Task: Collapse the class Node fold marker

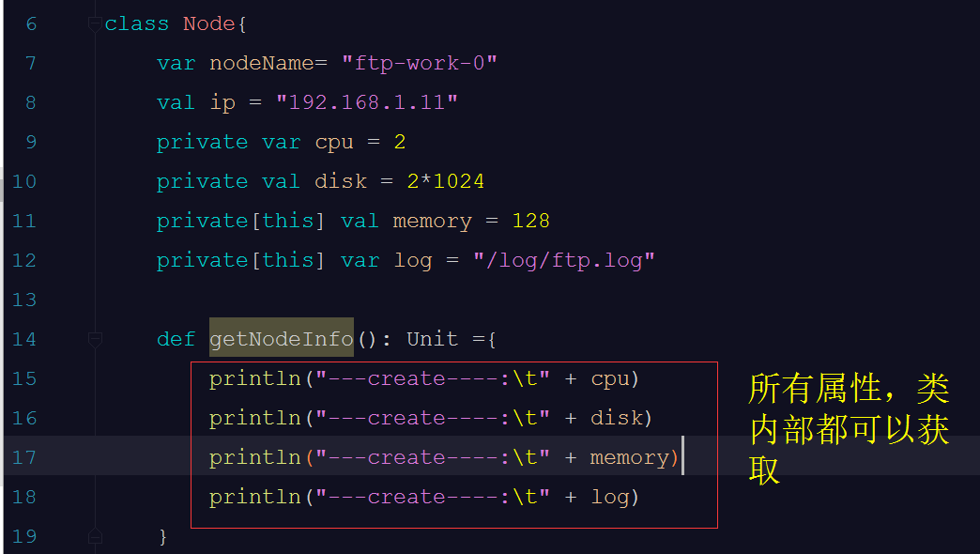Action: point(95,24)
